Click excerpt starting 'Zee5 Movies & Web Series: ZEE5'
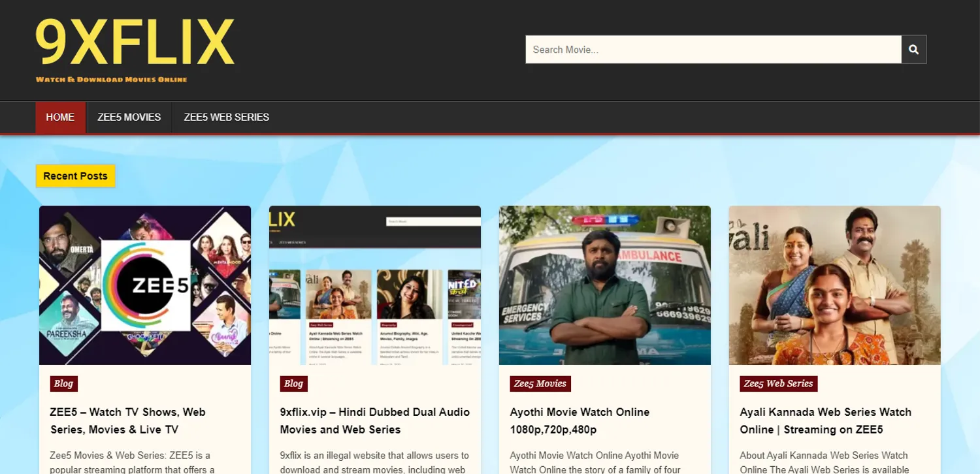The width and height of the screenshot is (980, 474). (x=133, y=462)
